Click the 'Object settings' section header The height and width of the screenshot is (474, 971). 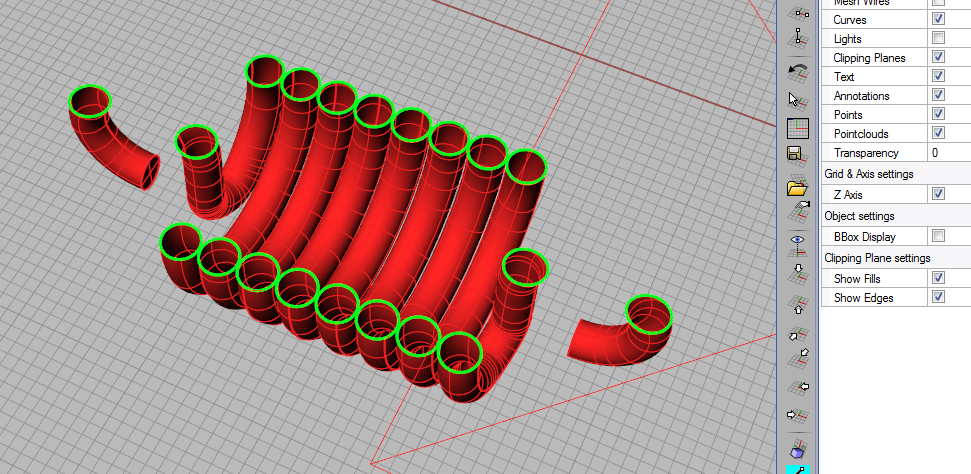click(859, 216)
